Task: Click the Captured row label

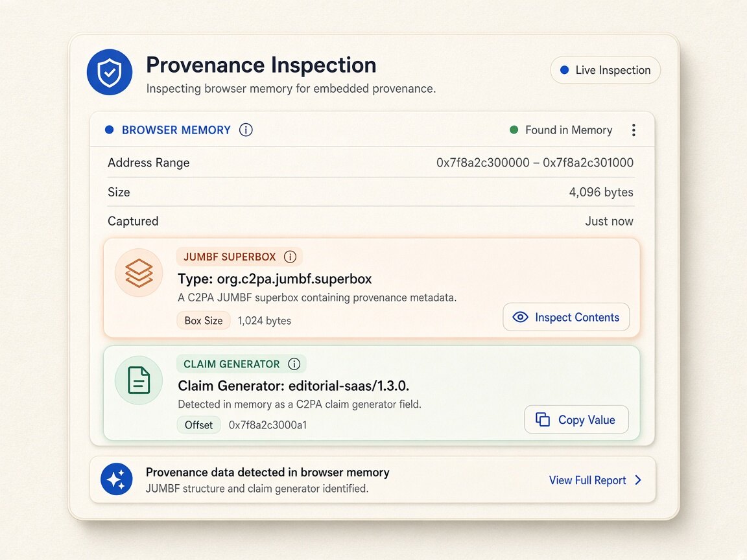Action: coord(133,221)
